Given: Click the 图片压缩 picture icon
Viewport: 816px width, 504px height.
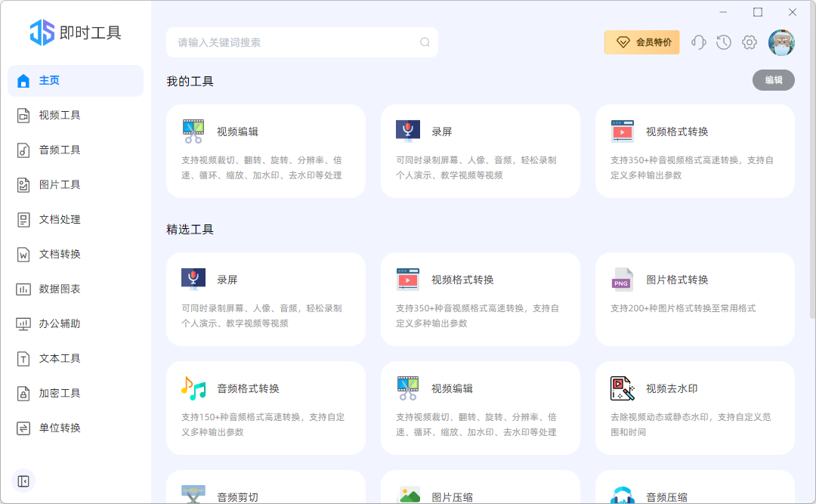Looking at the screenshot, I should click(408, 495).
